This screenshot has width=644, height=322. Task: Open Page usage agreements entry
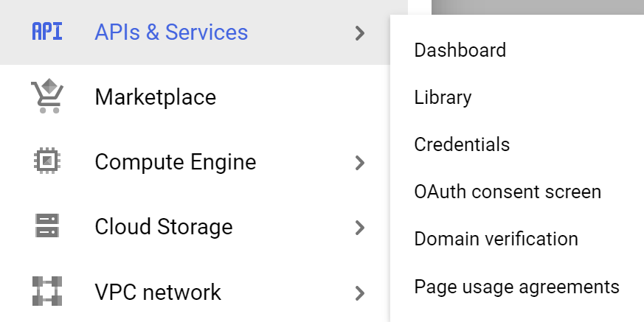tap(516, 287)
